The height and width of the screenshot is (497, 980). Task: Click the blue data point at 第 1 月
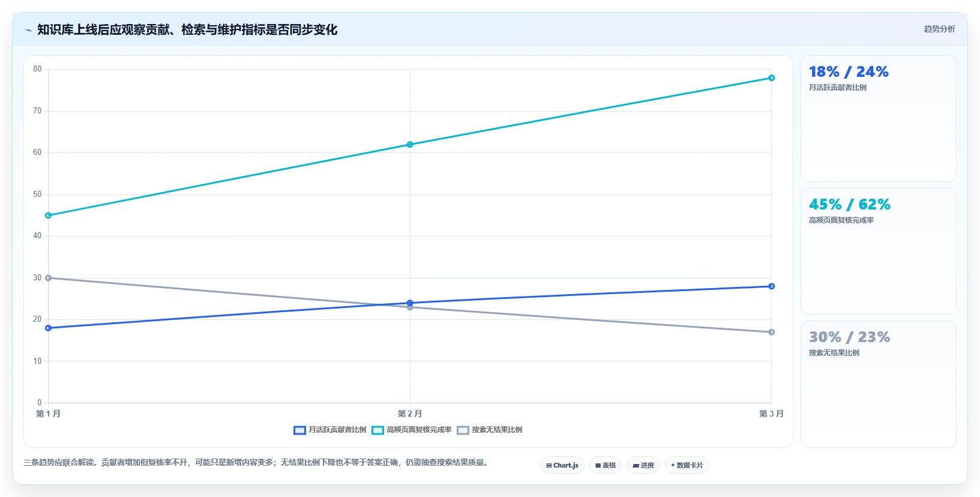coord(49,328)
